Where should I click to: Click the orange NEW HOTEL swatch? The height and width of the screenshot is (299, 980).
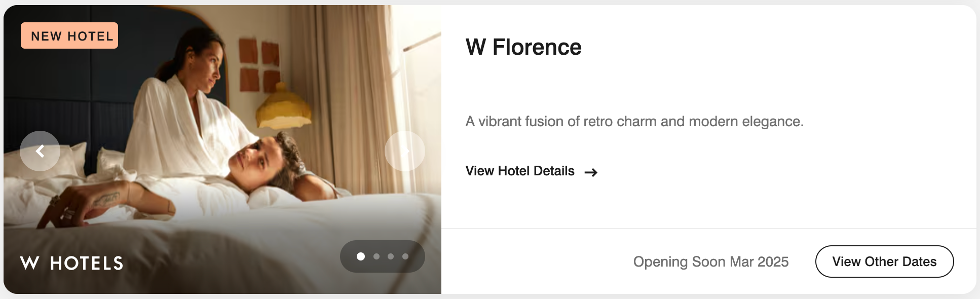point(69,35)
